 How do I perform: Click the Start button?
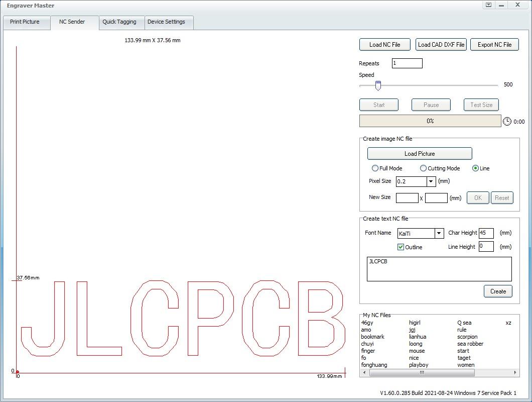pos(378,105)
